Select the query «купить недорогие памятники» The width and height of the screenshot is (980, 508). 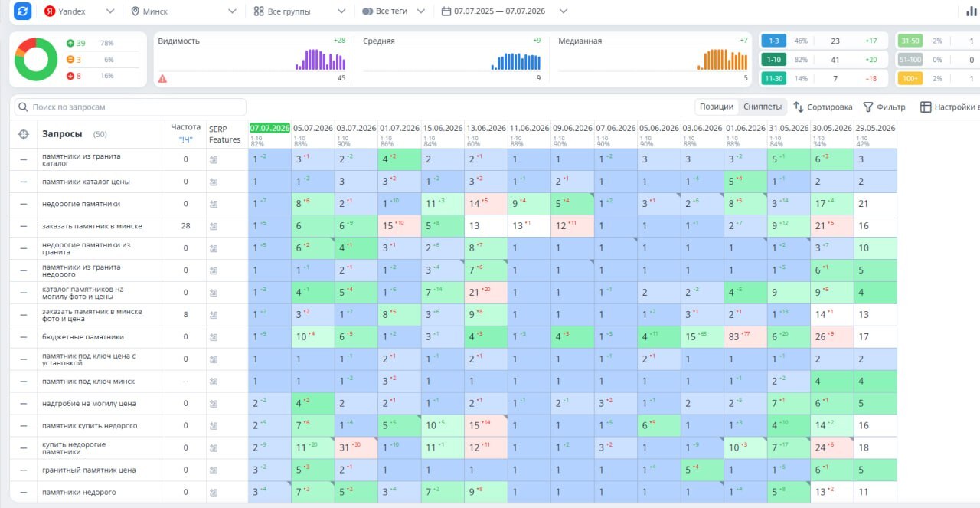[x=74, y=448]
